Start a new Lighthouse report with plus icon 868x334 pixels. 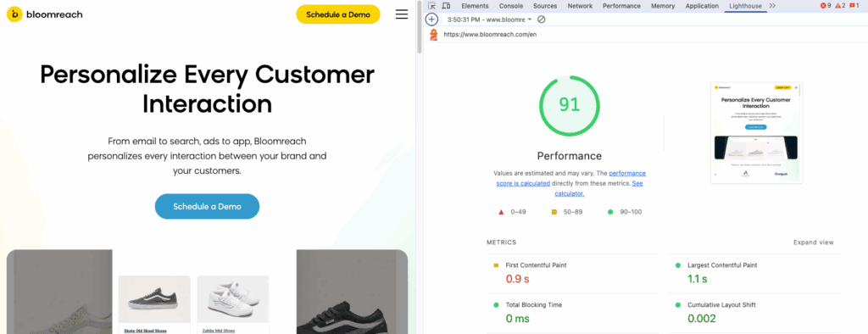tap(431, 19)
